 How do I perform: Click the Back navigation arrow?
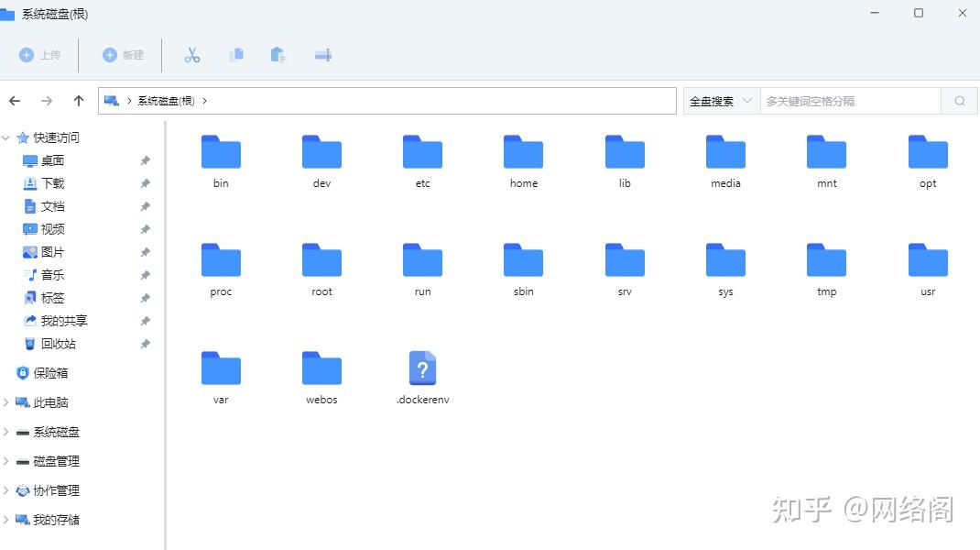pos(14,101)
